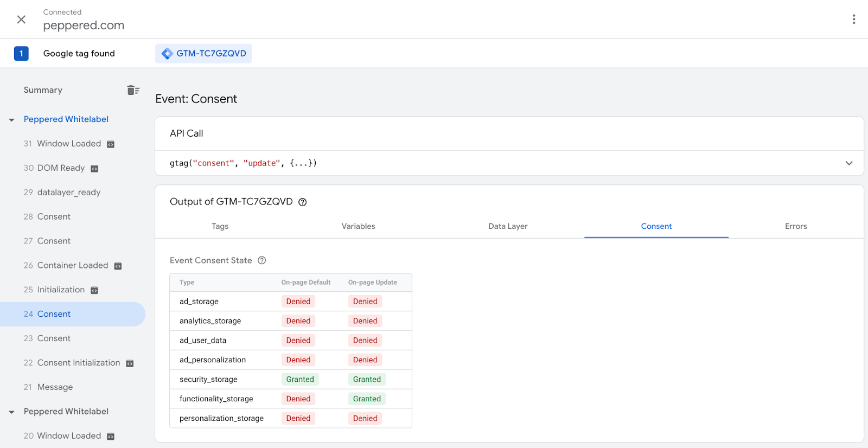Image resolution: width=868 pixels, height=448 pixels.
Task: Click the GTM-TC7GZQVD container chip
Action: (x=203, y=54)
